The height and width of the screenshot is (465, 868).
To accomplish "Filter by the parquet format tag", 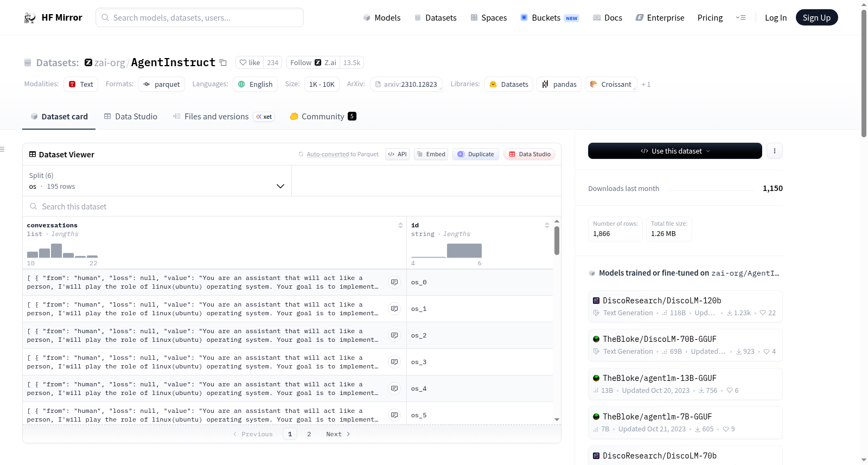I will click(161, 84).
